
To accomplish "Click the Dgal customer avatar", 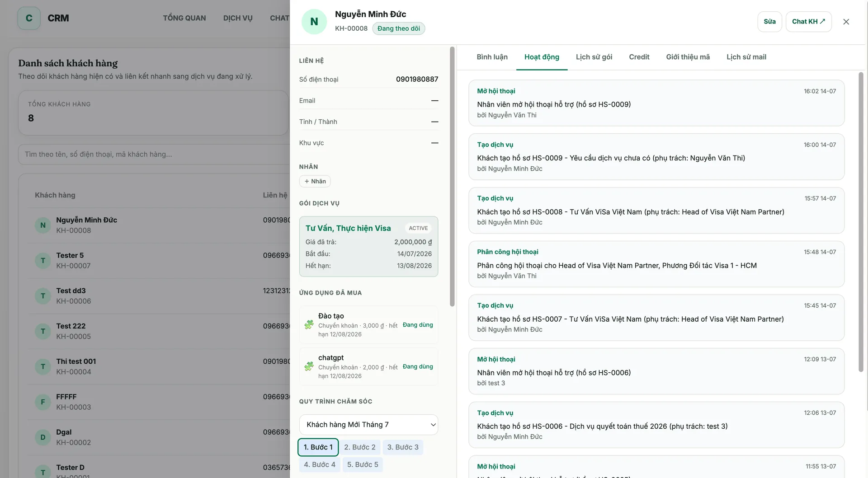I will click(43, 437).
